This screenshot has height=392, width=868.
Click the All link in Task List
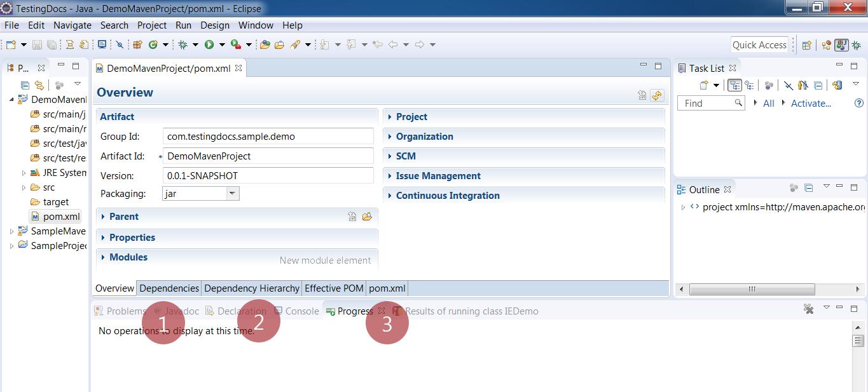769,104
